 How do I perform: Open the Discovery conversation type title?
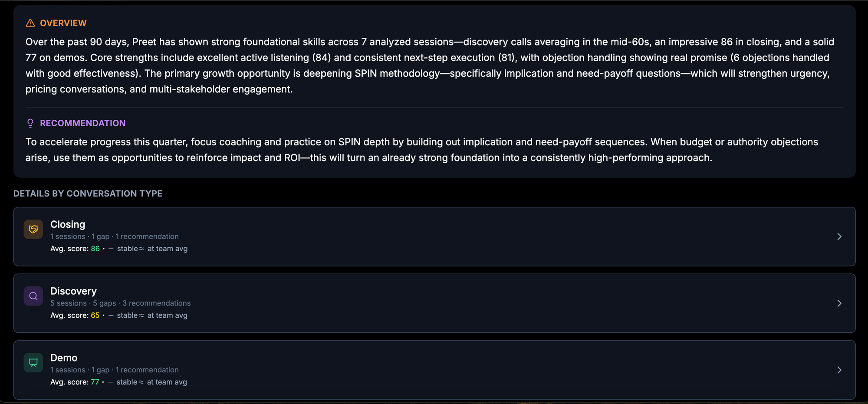73,291
